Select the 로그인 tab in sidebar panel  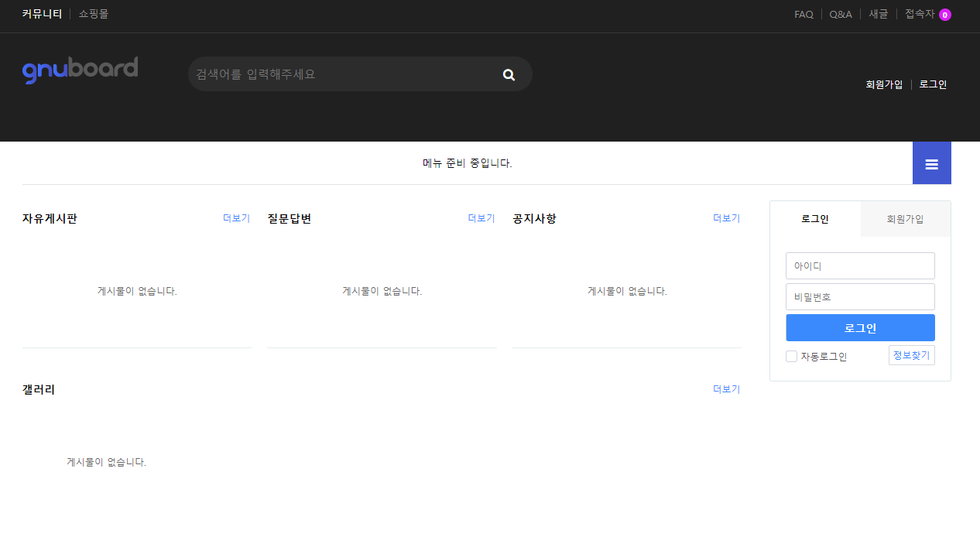[x=815, y=219]
